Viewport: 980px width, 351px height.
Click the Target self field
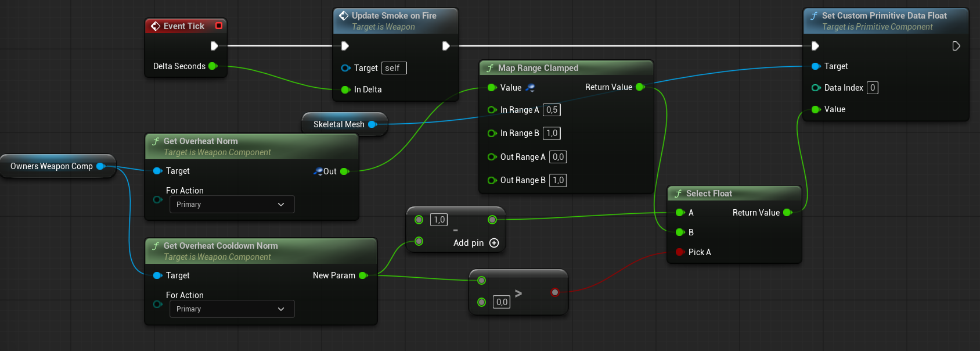pos(393,68)
